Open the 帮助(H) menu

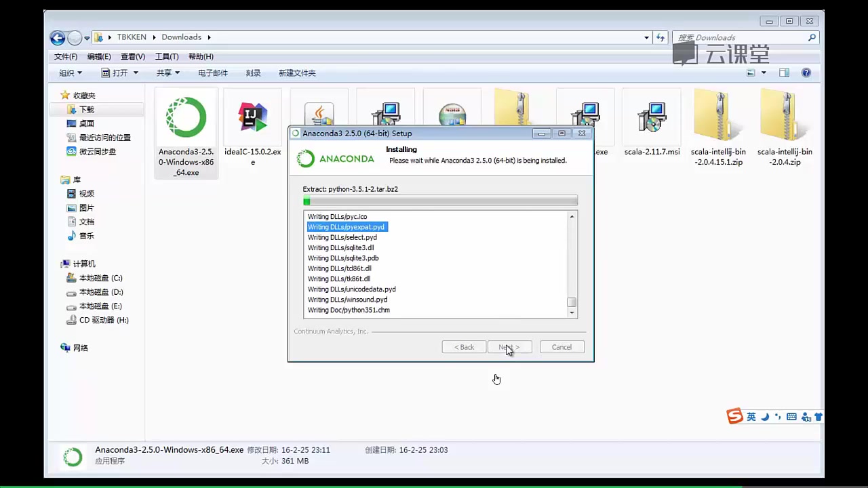point(201,56)
